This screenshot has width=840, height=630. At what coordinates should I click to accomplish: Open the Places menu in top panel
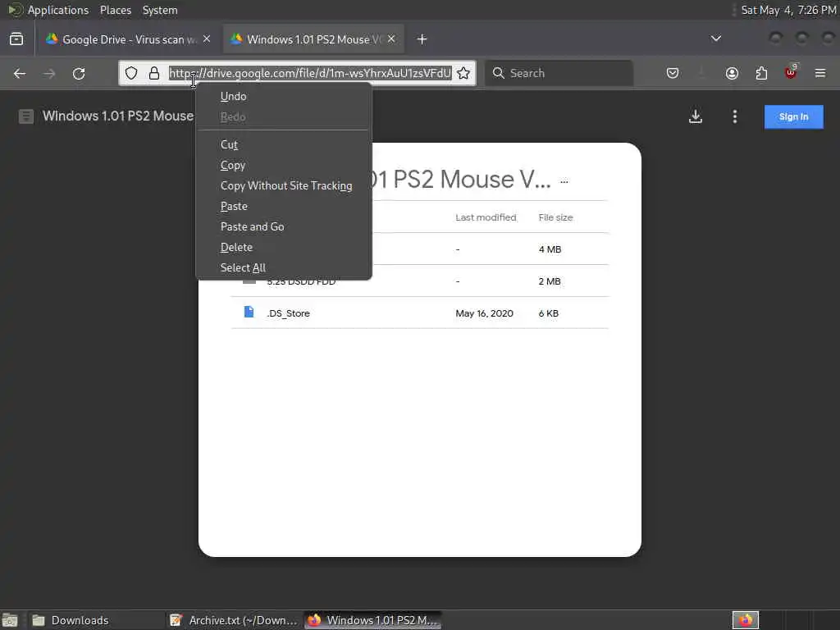(115, 10)
